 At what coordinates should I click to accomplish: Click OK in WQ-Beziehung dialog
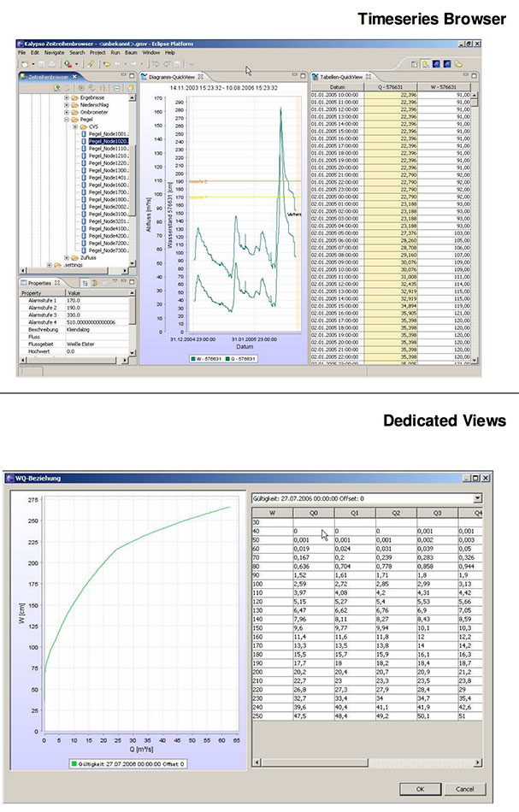pyautogui.click(x=420, y=789)
